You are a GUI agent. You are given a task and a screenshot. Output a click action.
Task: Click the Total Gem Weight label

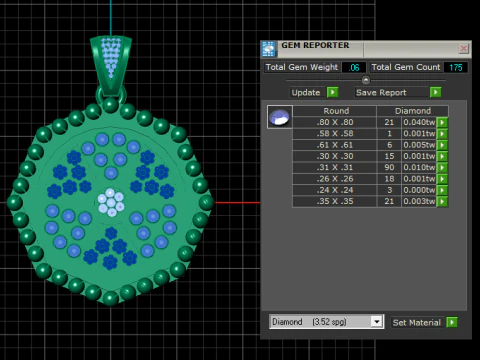301,67
